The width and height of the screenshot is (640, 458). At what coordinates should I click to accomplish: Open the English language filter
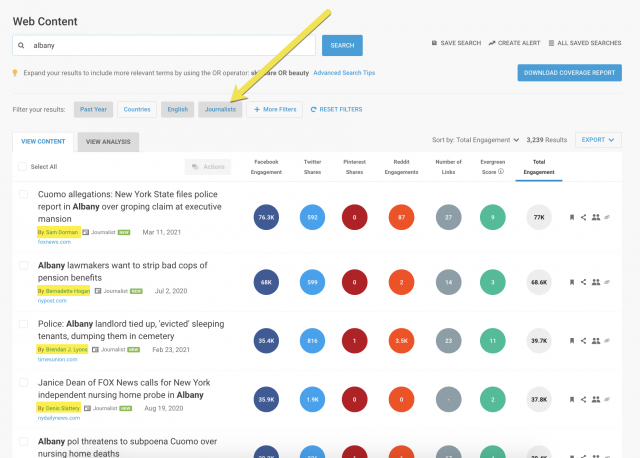tap(178, 109)
